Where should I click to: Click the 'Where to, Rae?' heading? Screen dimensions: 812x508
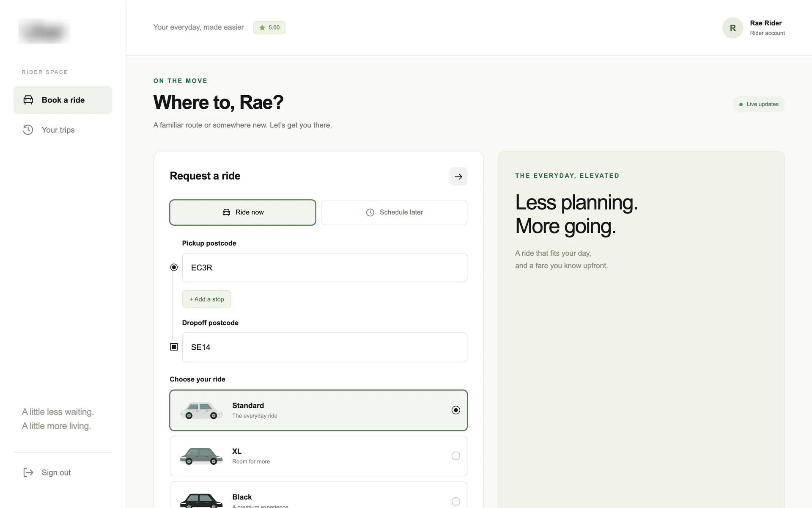coord(218,102)
